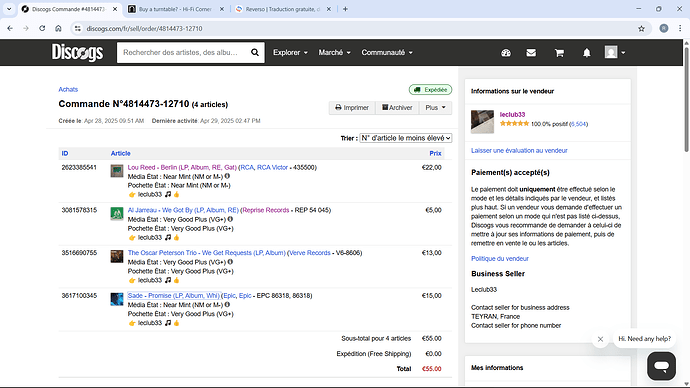Image resolution: width=690 pixels, height=388 pixels.
Task: Open a new browser tab
Action: pos(345,9)
